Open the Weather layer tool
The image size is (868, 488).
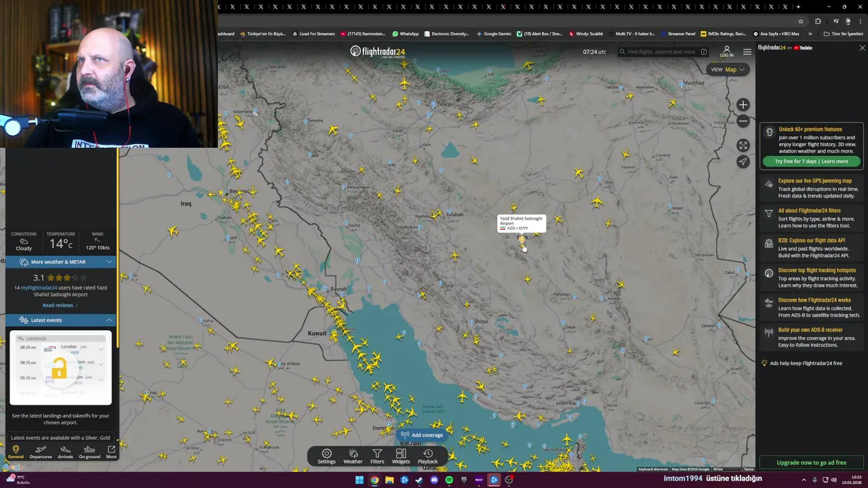(353, 456)
